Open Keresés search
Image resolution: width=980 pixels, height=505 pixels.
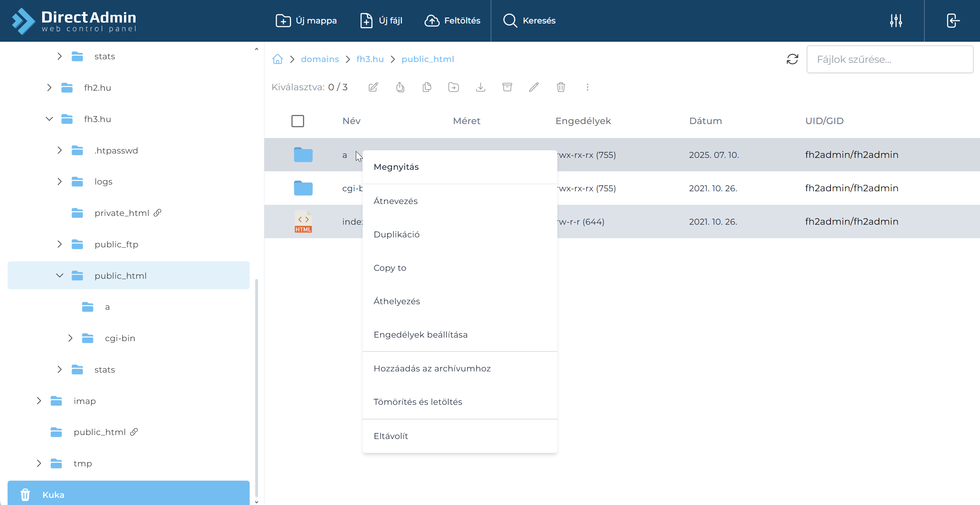[529, 21]
